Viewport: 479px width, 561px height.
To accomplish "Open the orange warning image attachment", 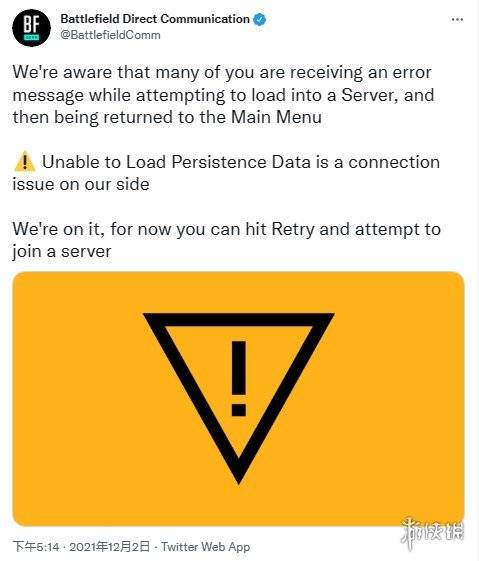I will point(238,399).
